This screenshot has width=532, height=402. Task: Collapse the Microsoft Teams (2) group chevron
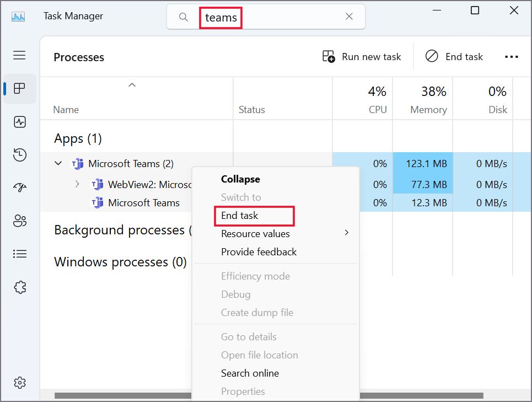click(x=58, y=163)
